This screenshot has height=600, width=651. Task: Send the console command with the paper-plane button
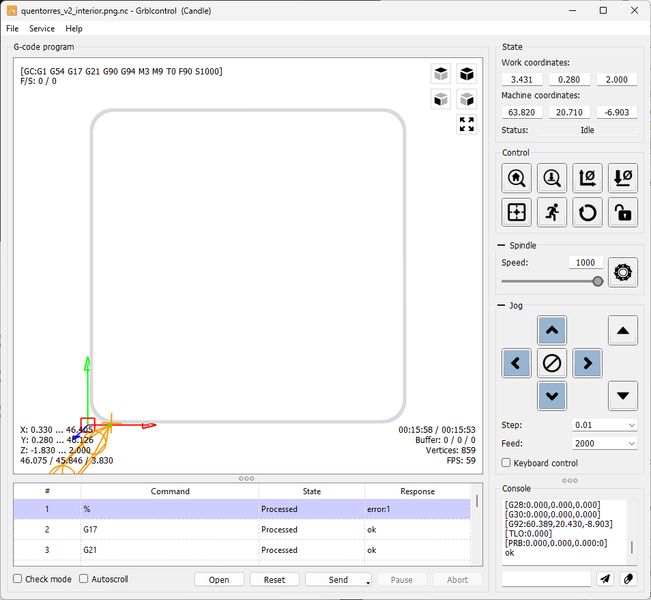click(x=605, y=578)
